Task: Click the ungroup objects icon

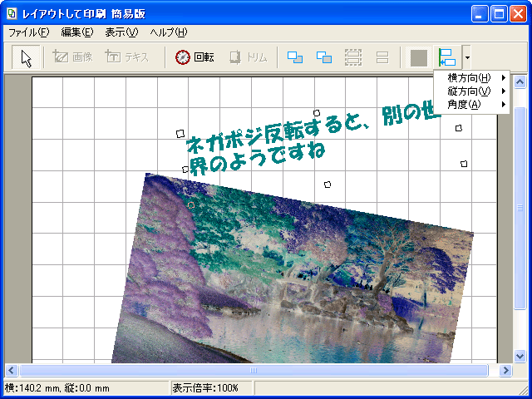Action: point(382,57)
